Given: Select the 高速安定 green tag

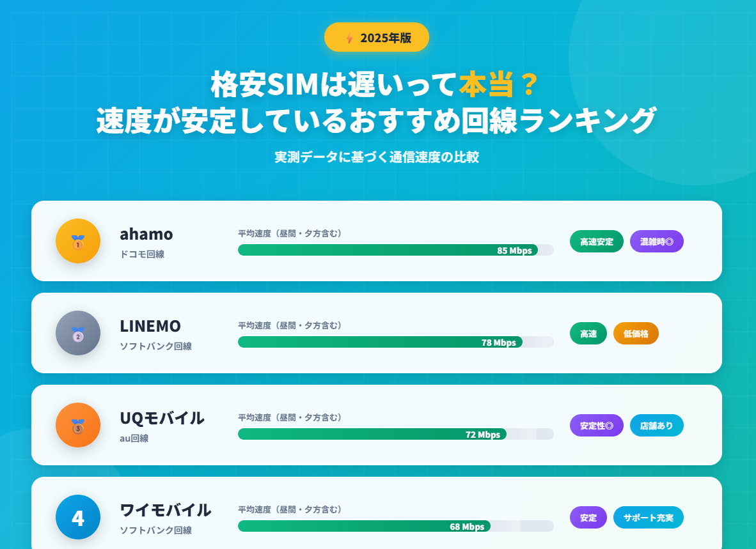Looking at the screenshot, I should tap(596, 242).
